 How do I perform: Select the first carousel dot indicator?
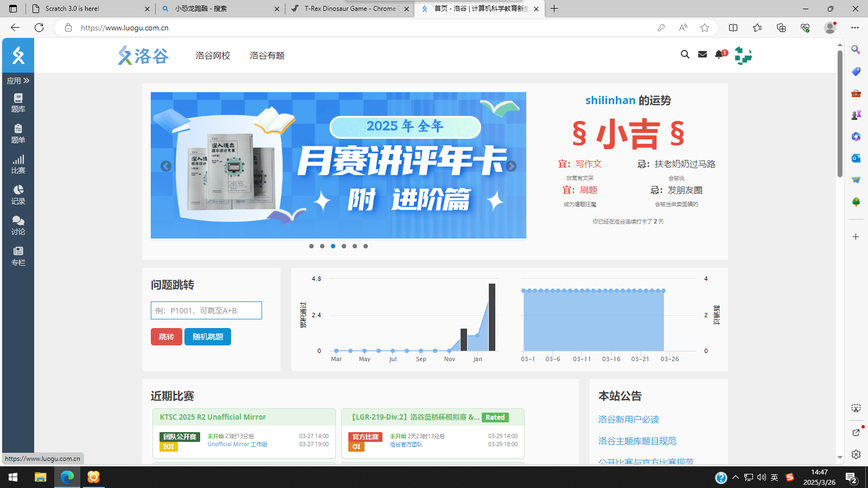311,246
